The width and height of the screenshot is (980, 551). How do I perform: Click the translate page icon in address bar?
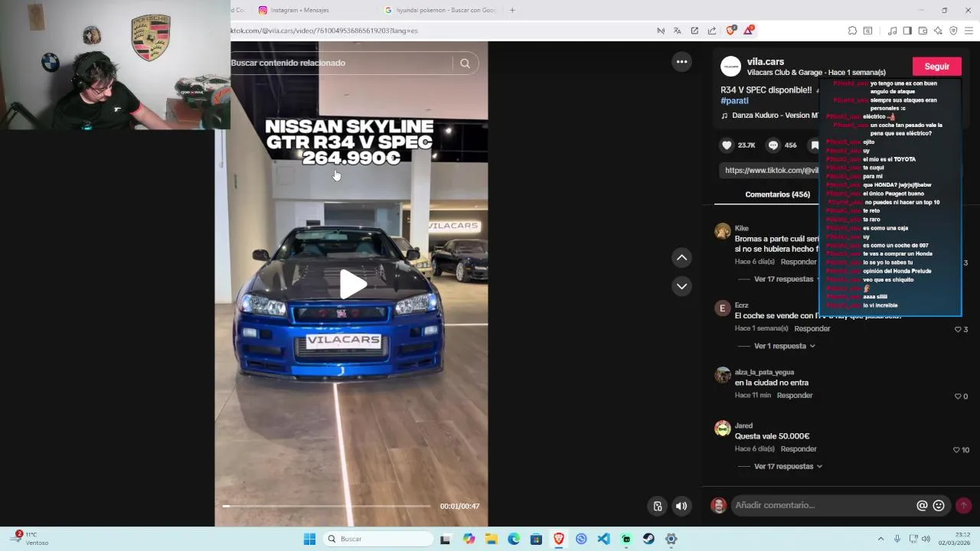pos(677,31)
